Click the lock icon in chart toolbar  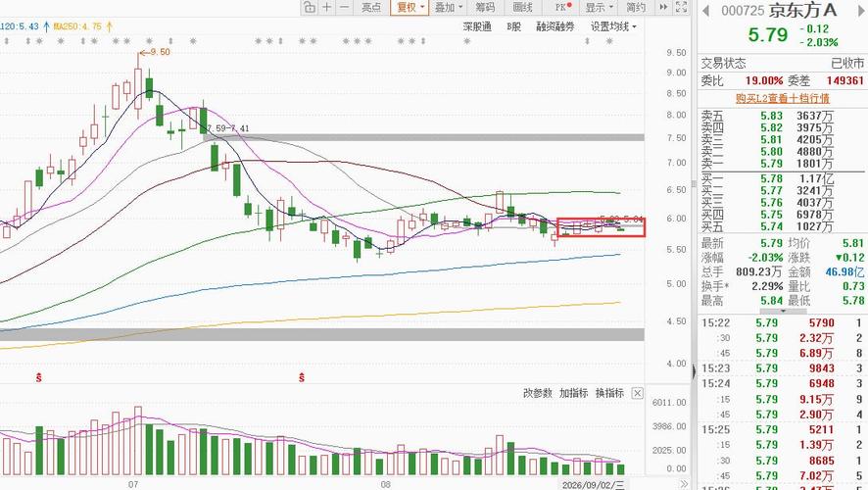(310, 7)
